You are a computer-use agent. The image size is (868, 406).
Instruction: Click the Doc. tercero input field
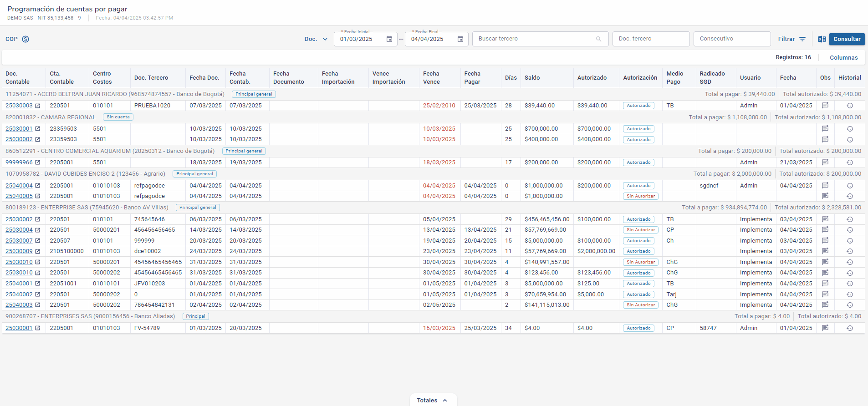[x=651, y=39]
